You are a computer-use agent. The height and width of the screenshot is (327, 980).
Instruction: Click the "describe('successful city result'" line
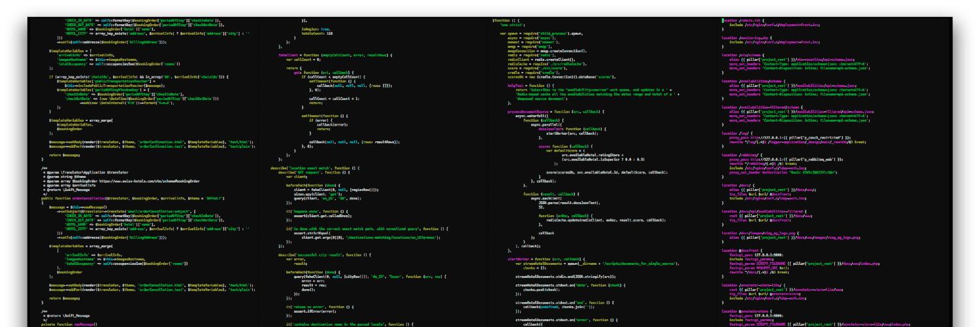click(325, 255)
